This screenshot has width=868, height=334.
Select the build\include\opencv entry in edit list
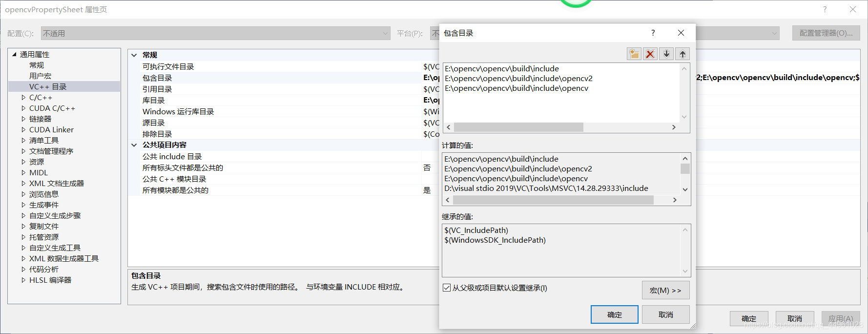pyautogui.click(x=517, y=88)
